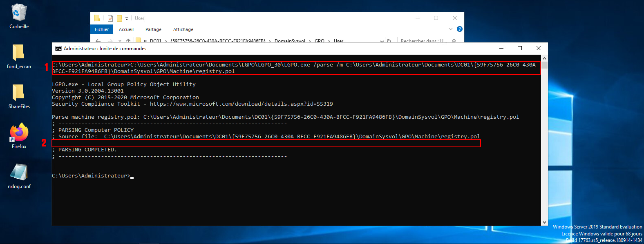Click the GPO breadcrumb in address bar

coord(320,41)
